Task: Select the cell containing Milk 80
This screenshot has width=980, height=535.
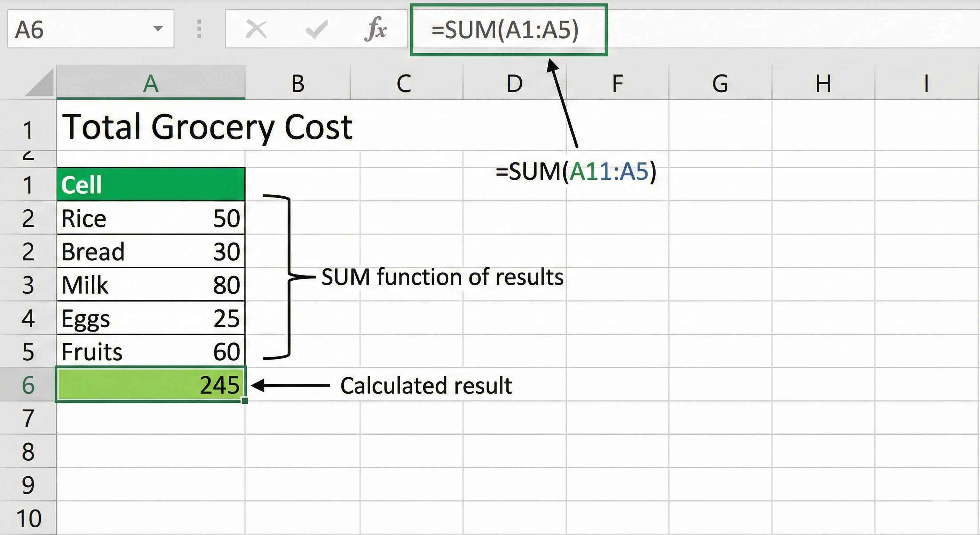Action: 150,285
